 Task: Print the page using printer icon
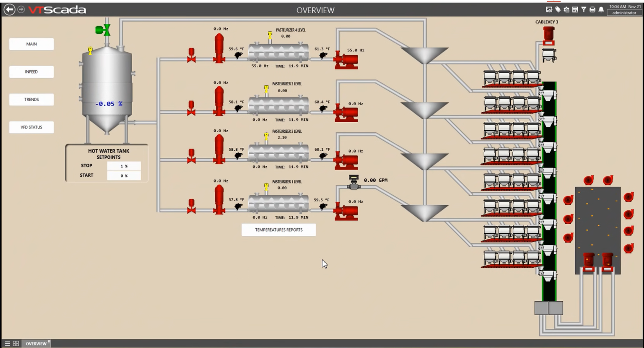(x=592, y=10)
